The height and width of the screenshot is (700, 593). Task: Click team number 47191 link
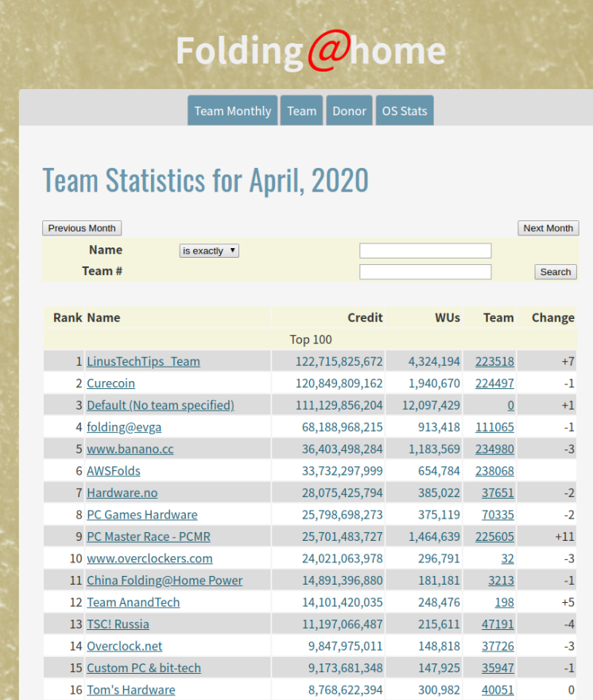(498, 624)
